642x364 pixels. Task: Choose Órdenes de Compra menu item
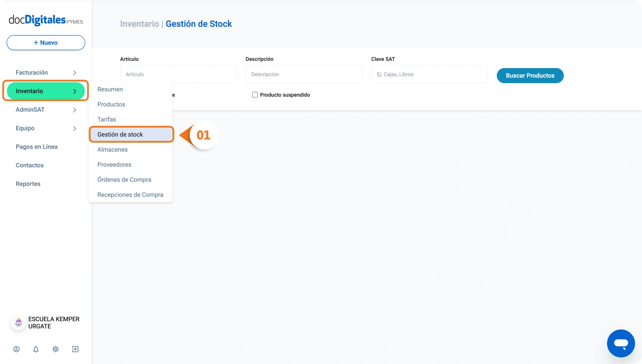tap(124, 180)
